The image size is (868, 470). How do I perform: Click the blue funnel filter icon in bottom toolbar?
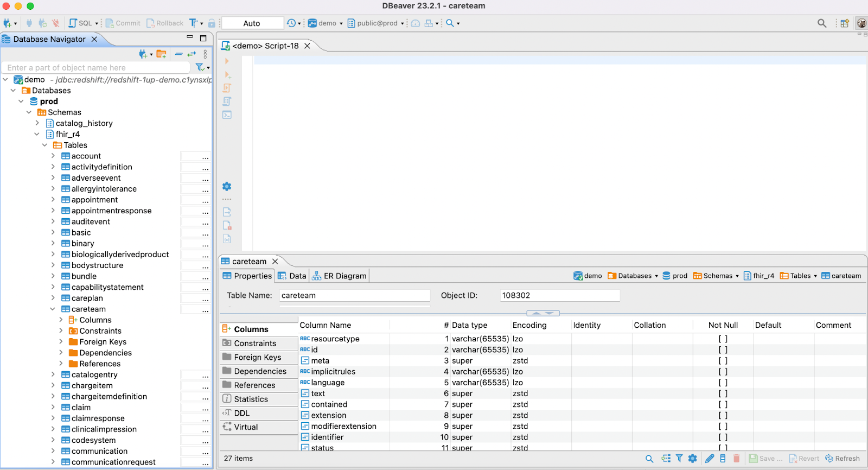(679, 459)
